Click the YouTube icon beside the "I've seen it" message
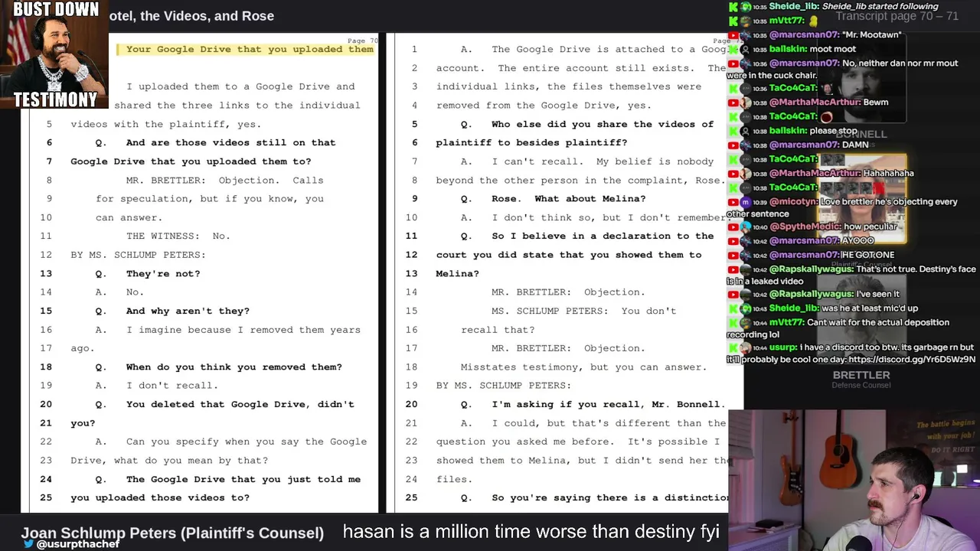 733,295
